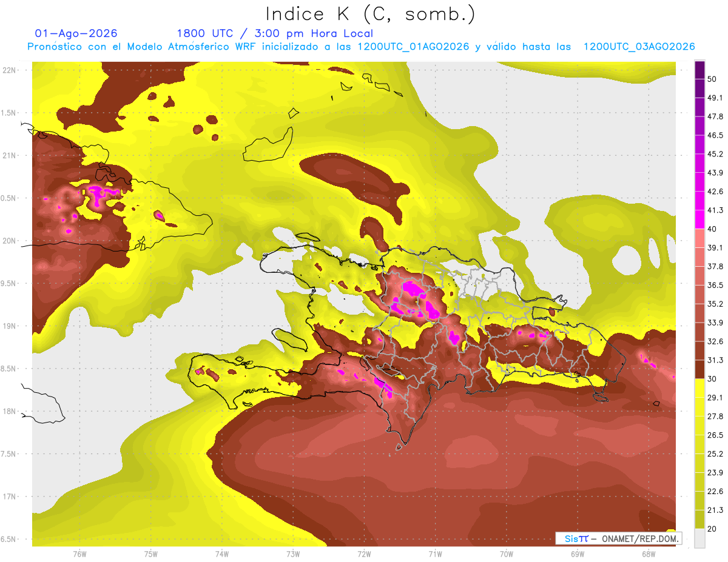The height and width of the screenshot is (562, 728).
Task: Pick the light gray swatch below 20
Action: point(699,538)
